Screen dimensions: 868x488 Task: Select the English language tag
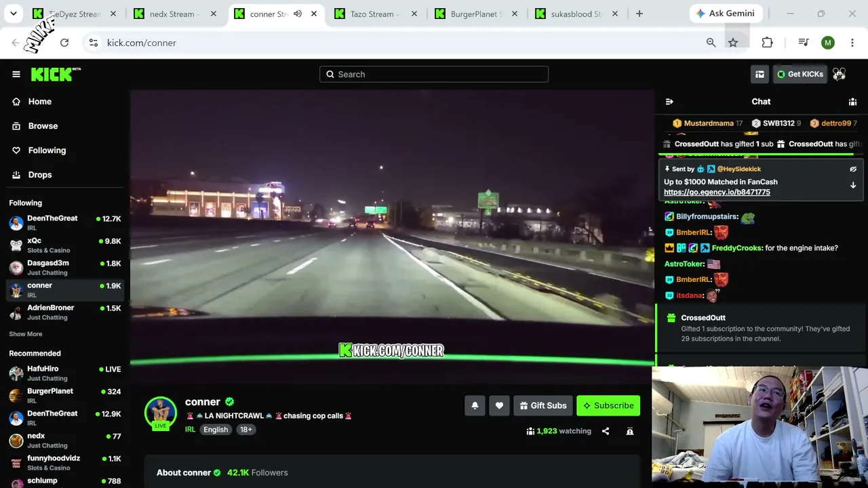pos(216,430)
